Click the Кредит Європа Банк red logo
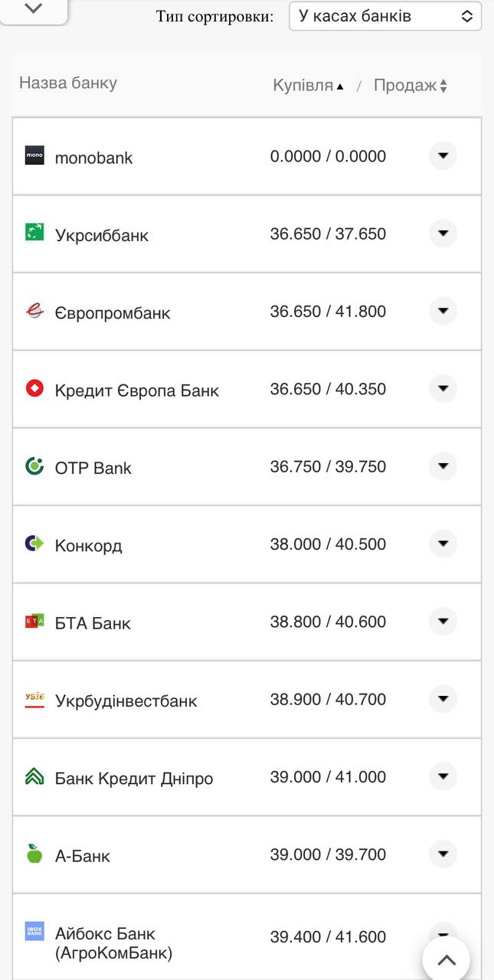Image resolution: width=494 pixels, height=980 pixels. [34, 389]
